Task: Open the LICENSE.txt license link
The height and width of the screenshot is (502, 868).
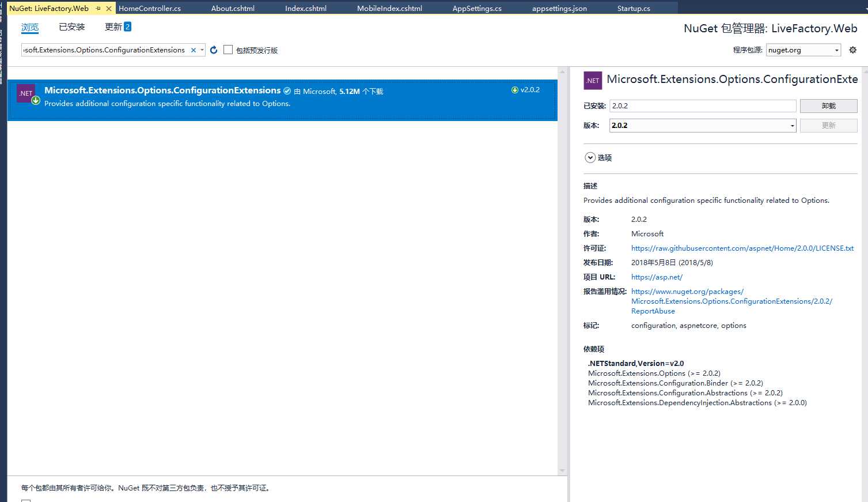Action: tap(742, 248)
